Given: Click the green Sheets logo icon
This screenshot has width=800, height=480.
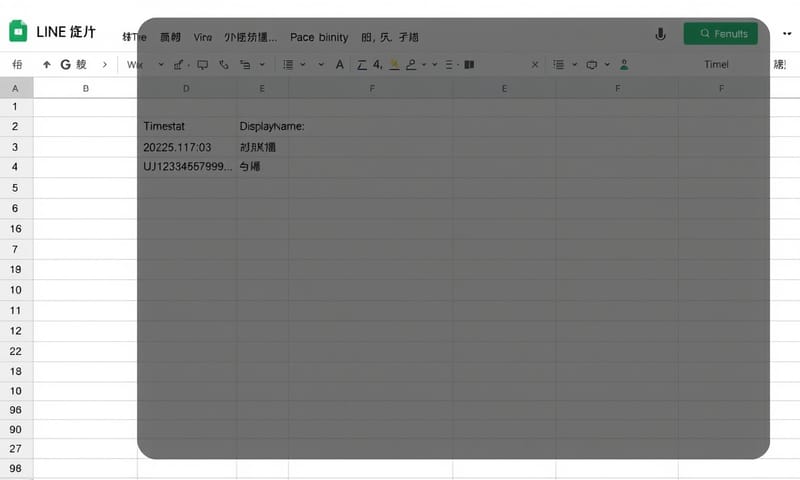Looking at the screenshot, I should (x=18, y=31).
